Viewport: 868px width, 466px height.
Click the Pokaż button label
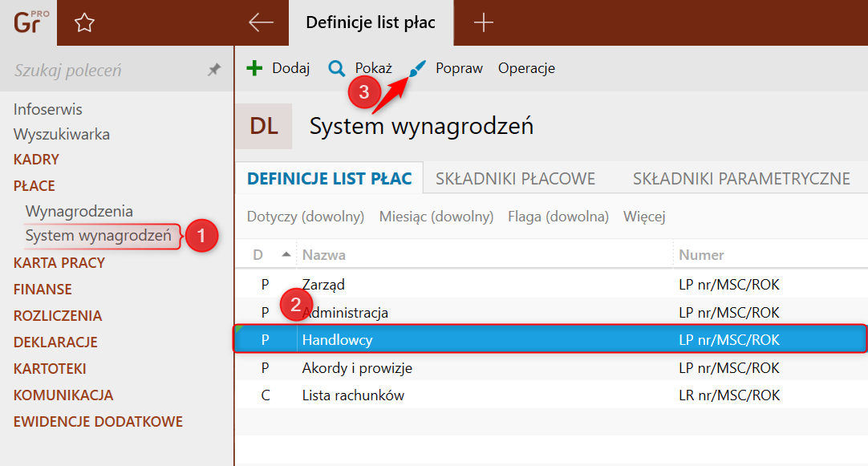pyautogui.click(x=373, y=68)
